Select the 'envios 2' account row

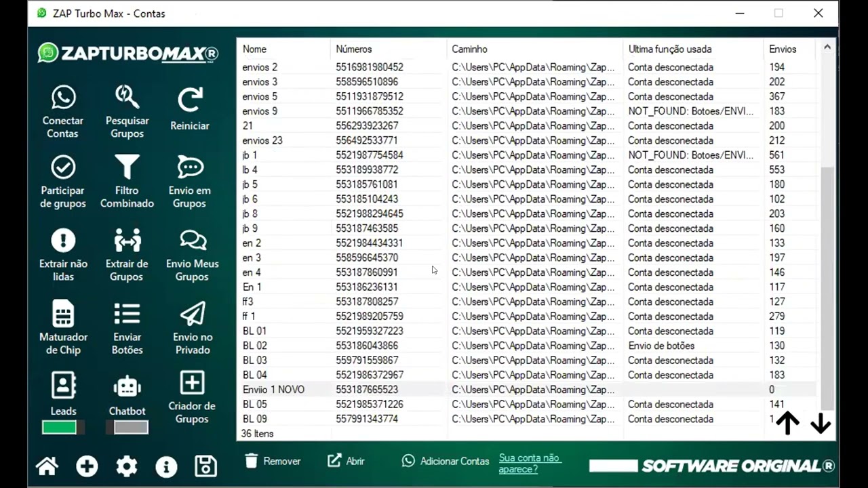[528, 67]
